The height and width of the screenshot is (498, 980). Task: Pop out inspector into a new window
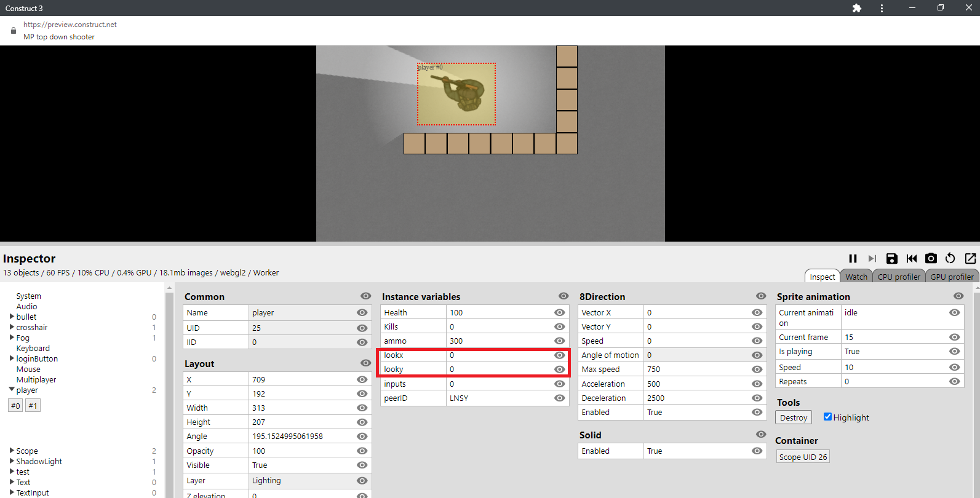pyautogui.click(x=970, y=258)
